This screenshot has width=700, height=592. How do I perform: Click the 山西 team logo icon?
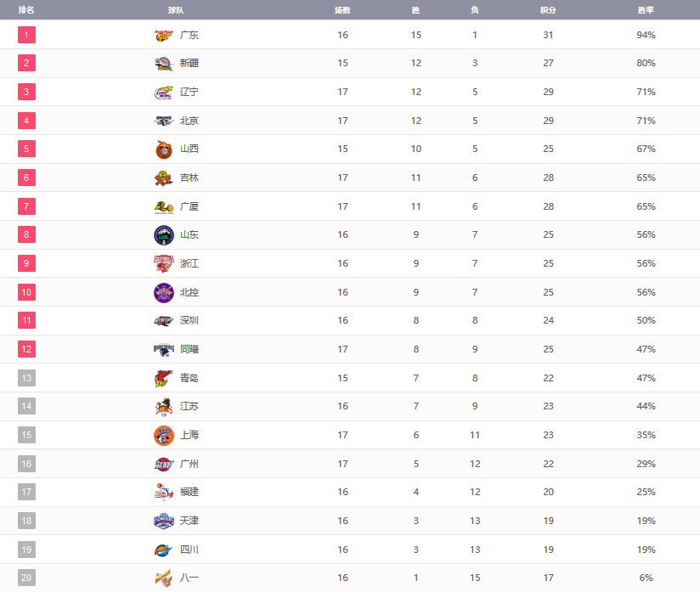163,149
